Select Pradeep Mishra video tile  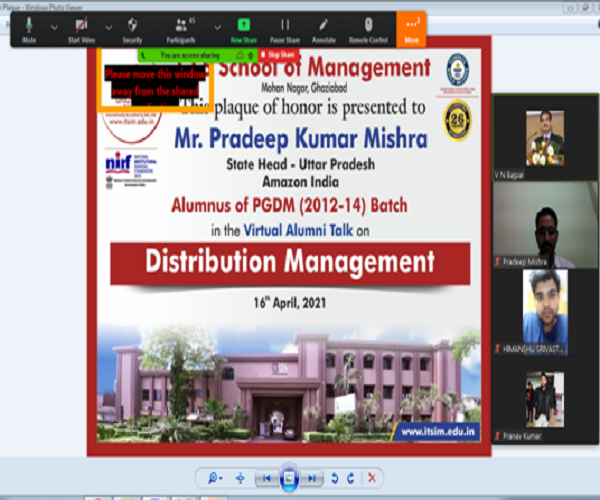[x=545, y=225]
